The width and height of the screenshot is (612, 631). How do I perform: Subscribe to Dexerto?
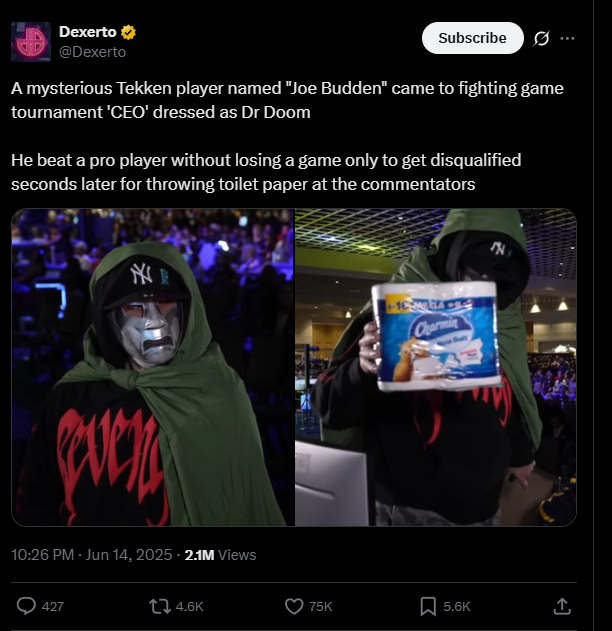[473, 38]
